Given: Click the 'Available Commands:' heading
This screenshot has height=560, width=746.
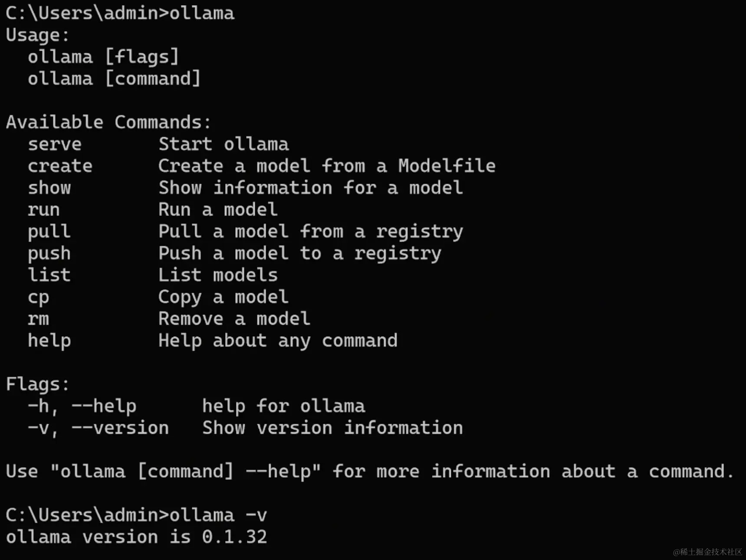Looking at the screenshot, I should (x=108, y=122).
